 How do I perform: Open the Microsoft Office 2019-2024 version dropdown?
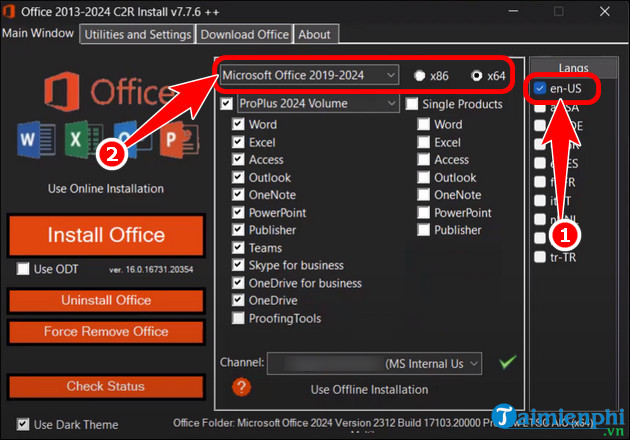(309, 75)
